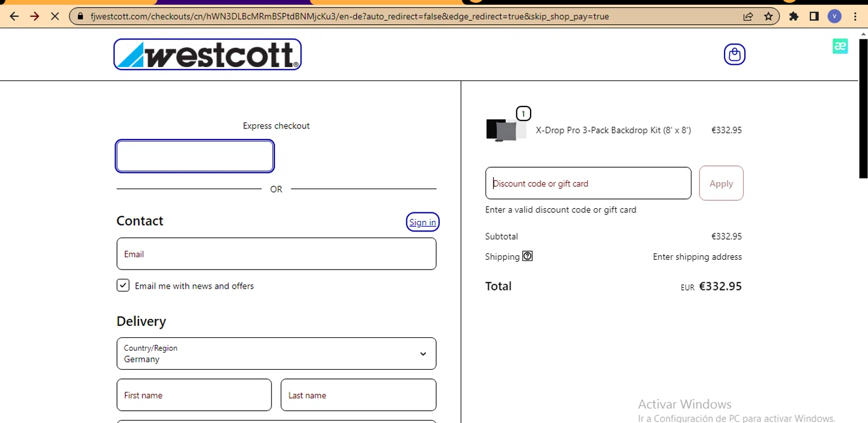Click the padlock site info icon
The height and width of the screenshot is (423, 868).
coord(80,16)
